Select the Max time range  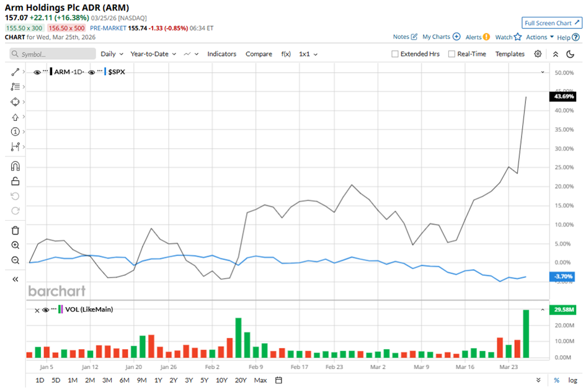260,380
